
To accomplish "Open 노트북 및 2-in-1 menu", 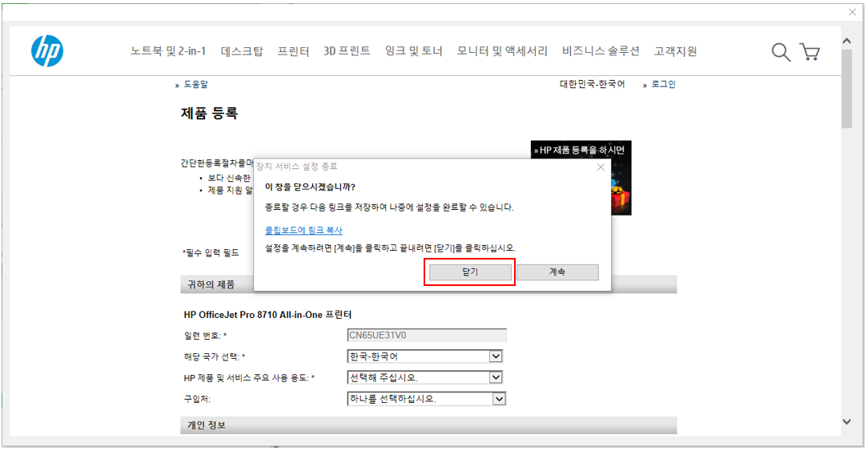I will pyautogui.click(x=167, y=51).
